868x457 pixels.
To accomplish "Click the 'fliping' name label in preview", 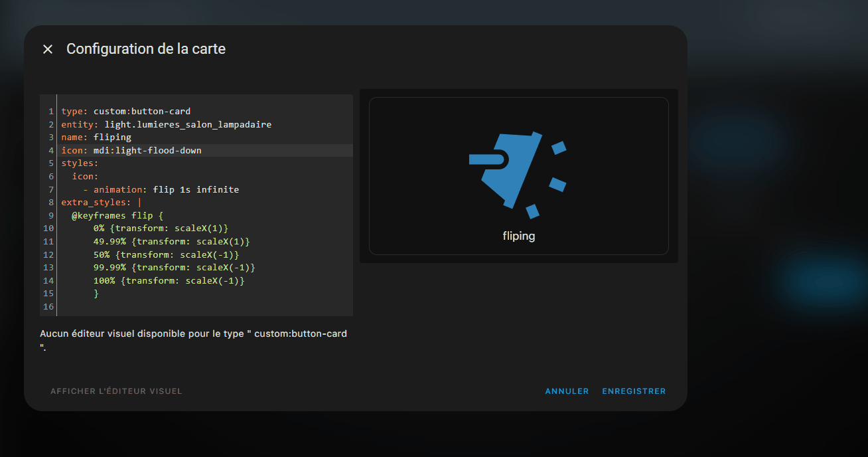I will tap(518, 236).
